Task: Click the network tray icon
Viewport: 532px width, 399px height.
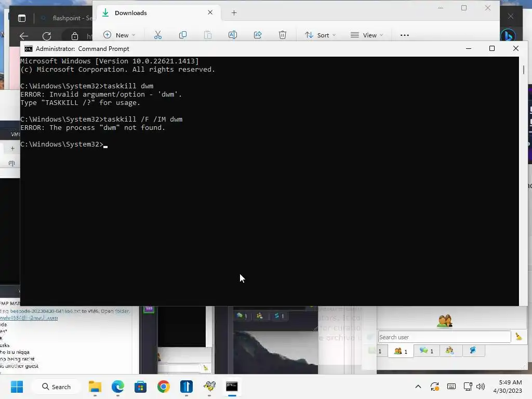Action: 468,387
